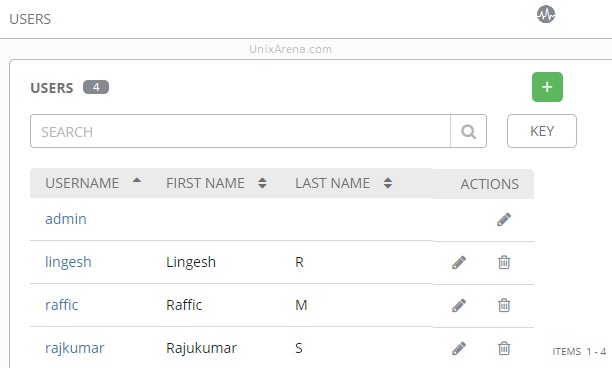The height and width of the screenshot is (368, 612).
Task: Delete the rajkumar user with trash icon
Action: tap(504, 348)
